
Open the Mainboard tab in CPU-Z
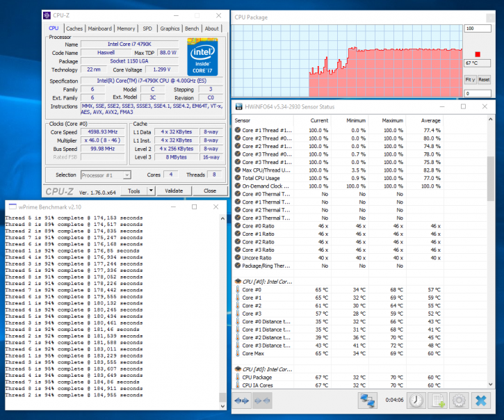point(99,29)
